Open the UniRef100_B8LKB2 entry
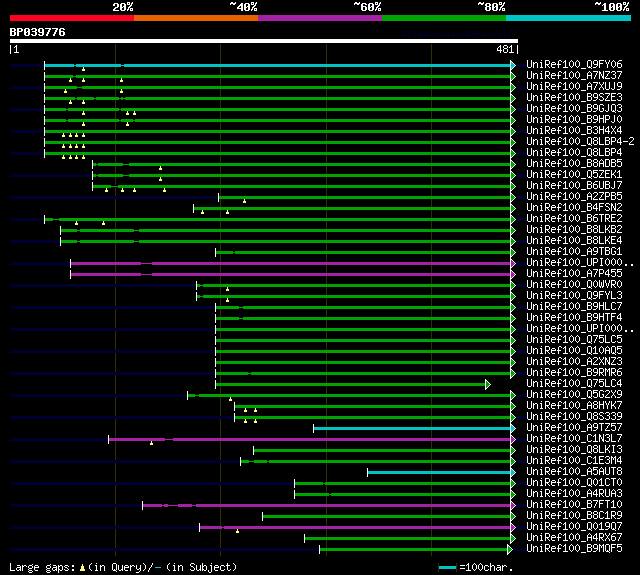The image size is (640, 575). coord(574,230)
